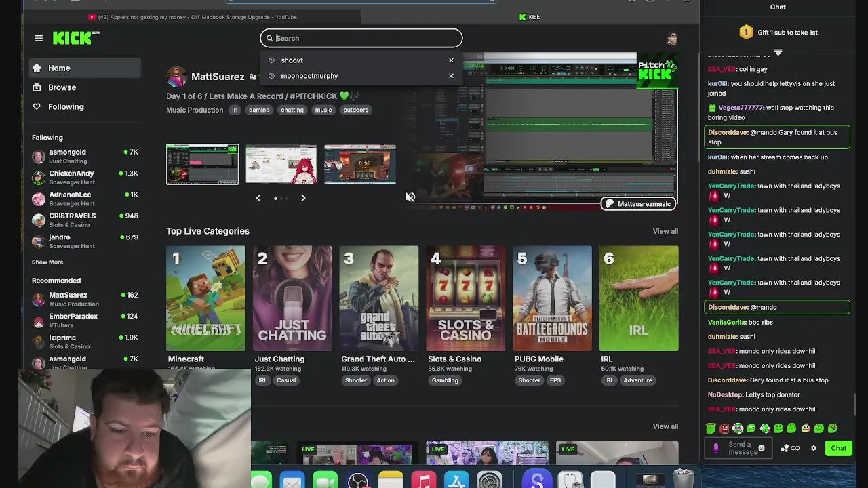Click the 'irl' stream tag
868x488 pixels.
click(x=235, y=110)
